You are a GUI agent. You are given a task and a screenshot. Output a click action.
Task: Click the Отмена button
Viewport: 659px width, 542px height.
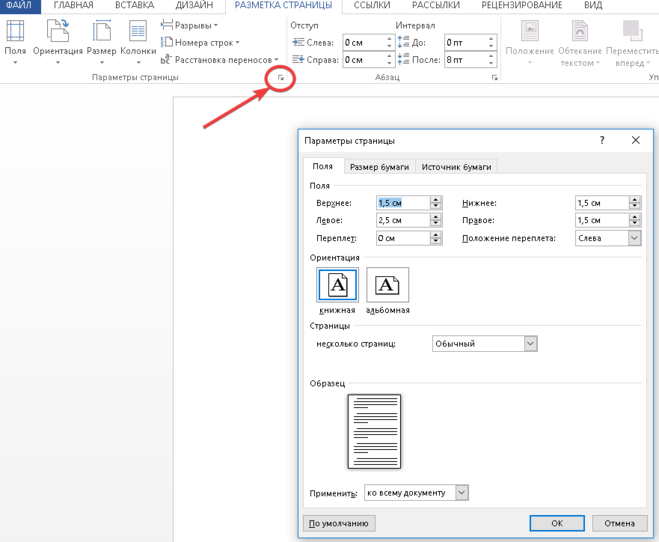point(619,523)
